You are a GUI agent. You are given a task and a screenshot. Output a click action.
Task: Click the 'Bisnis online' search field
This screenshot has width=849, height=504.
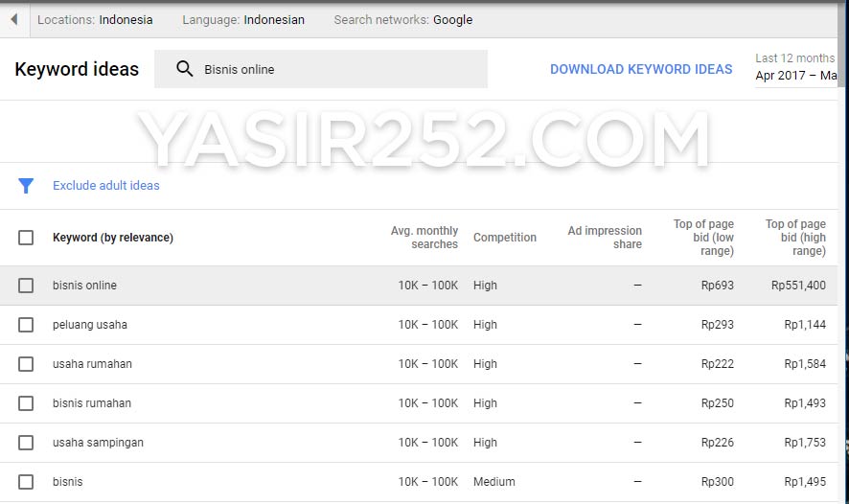pyautogui.click(x=321, y=69)
